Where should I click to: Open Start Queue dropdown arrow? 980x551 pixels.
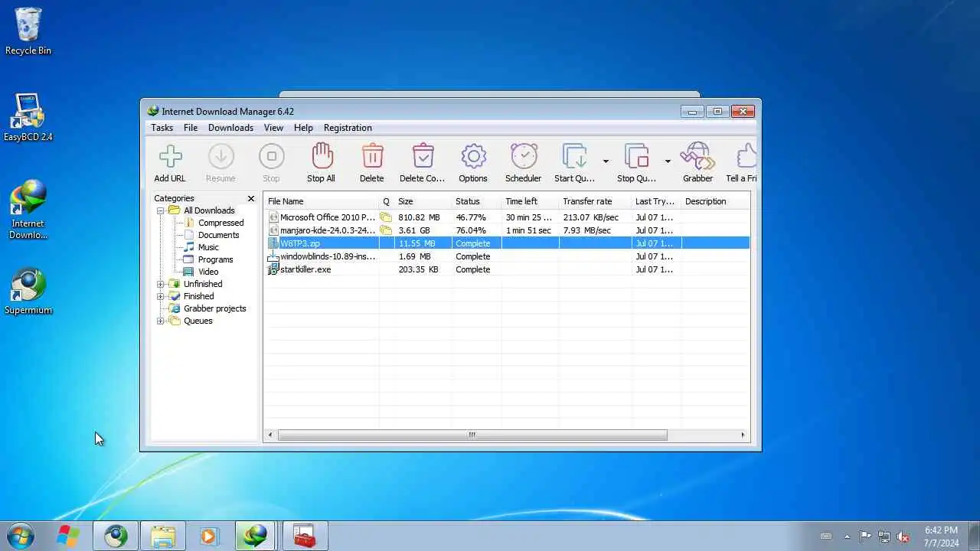606,161
